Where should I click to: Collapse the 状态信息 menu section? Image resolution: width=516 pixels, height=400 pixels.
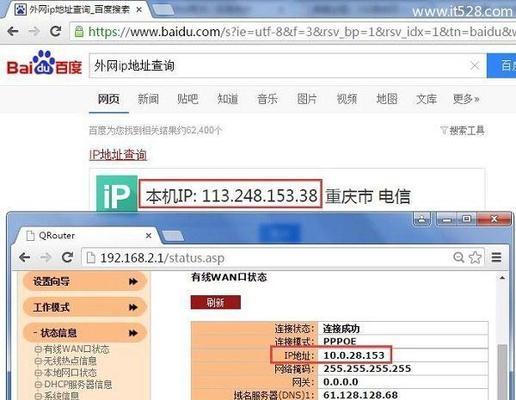(x=85, y=333)
